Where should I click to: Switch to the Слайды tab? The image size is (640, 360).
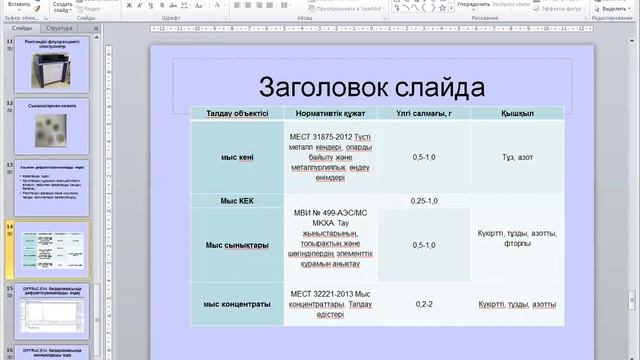coord(22,28)
